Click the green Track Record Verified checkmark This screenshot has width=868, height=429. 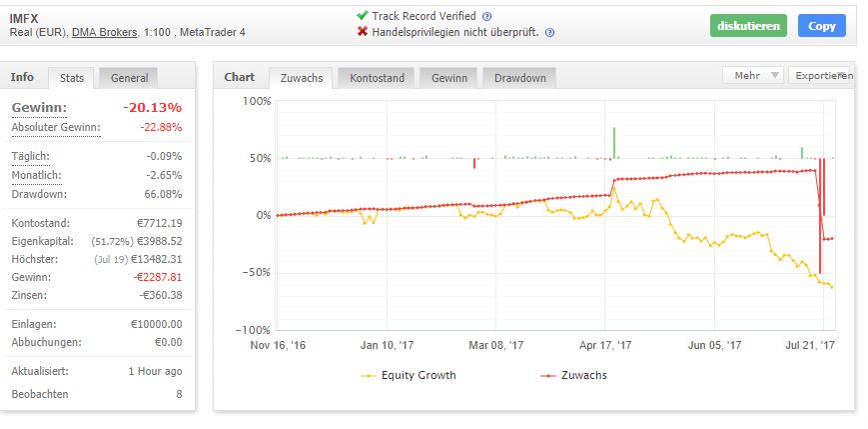tap(363, 15)
